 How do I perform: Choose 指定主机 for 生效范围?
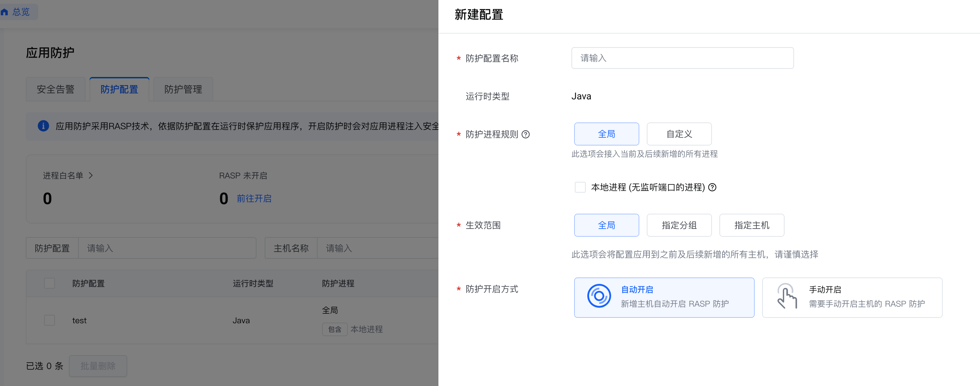[752, 225]
